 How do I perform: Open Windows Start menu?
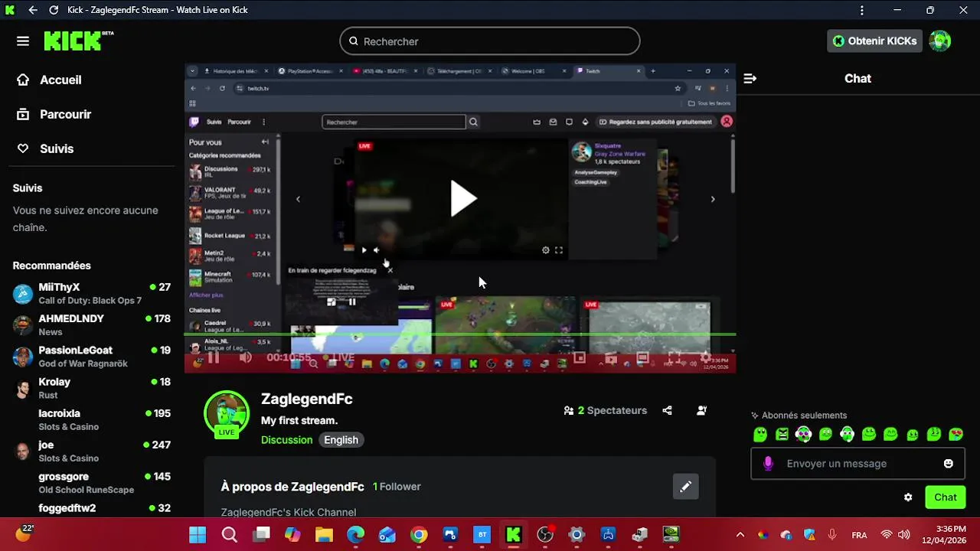[x=198, y=534]
